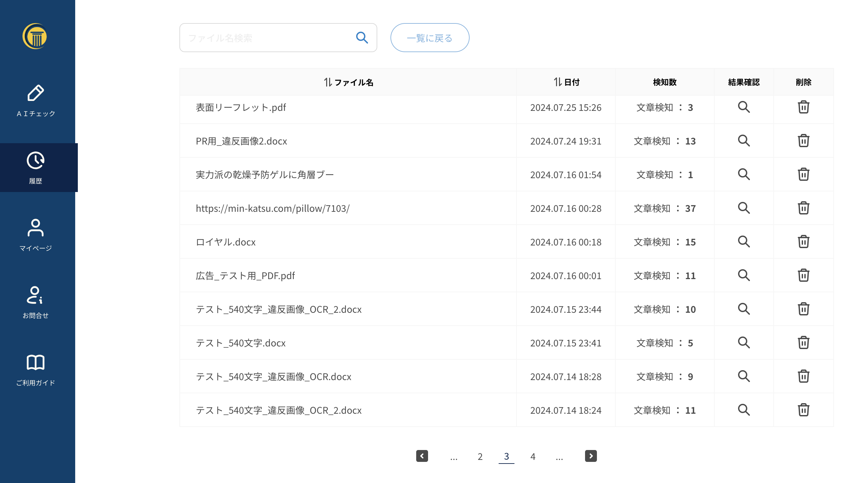Go to page 2

click(x=480, y=457)
